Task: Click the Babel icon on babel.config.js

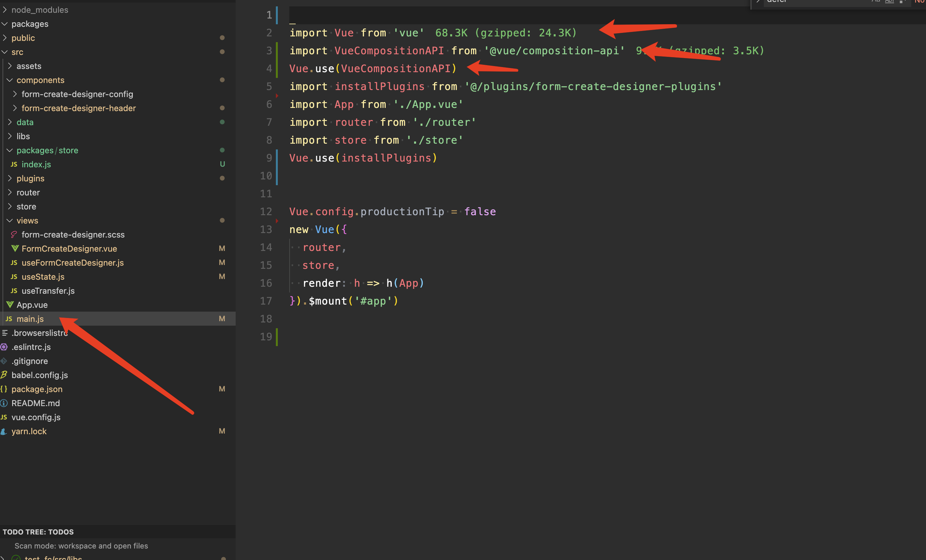Action: (4, 375)
